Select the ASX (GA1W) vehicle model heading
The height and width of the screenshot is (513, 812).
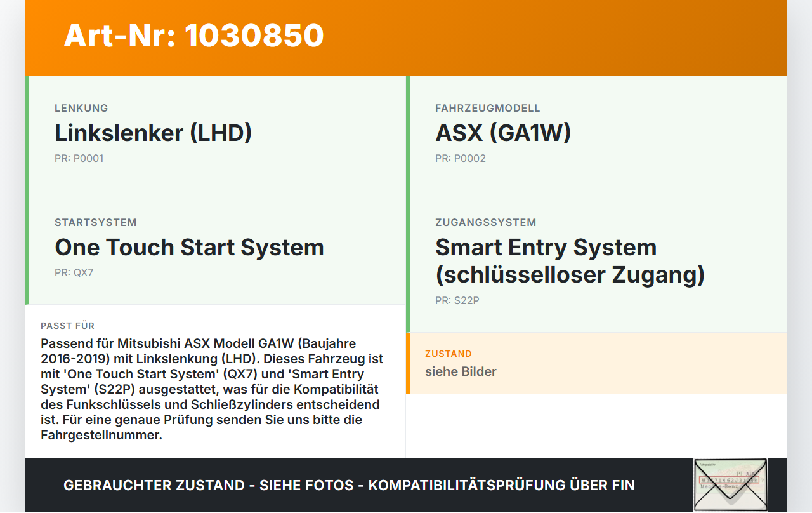coord(503,133)
